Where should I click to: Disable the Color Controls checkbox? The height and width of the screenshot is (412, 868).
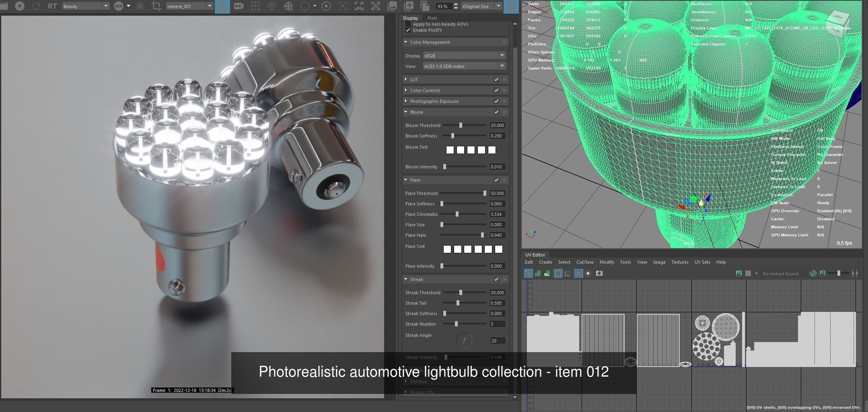[x=496, y=90]
